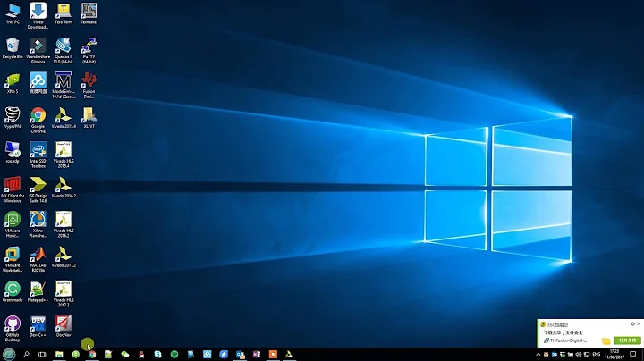Open the network tray icon
The height and width of the screenshot is (361, 644).
(x=587, y=355)
